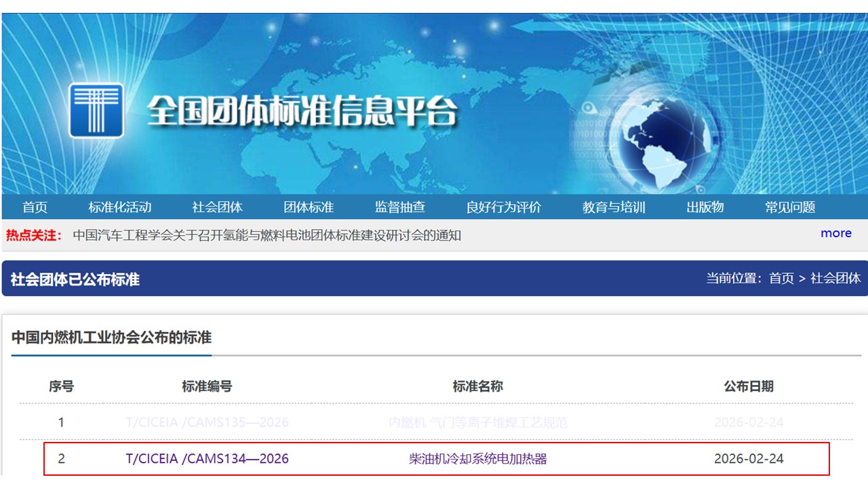The height and width of the screenshot is (488, 868).
Task: Click the platform logo icon in banner
Action: pos(96,110)
